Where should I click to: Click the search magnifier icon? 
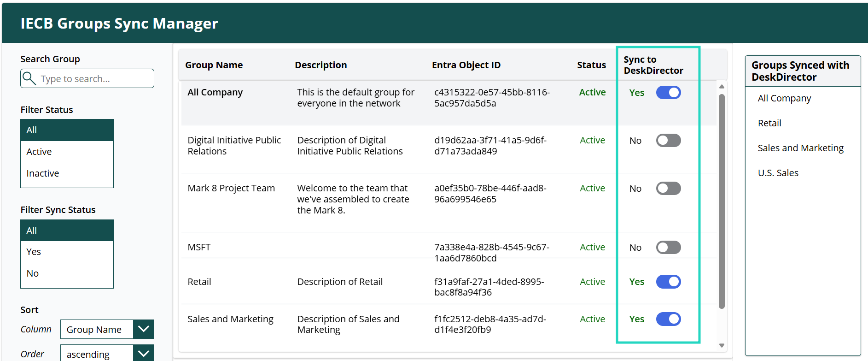(29, 78)
